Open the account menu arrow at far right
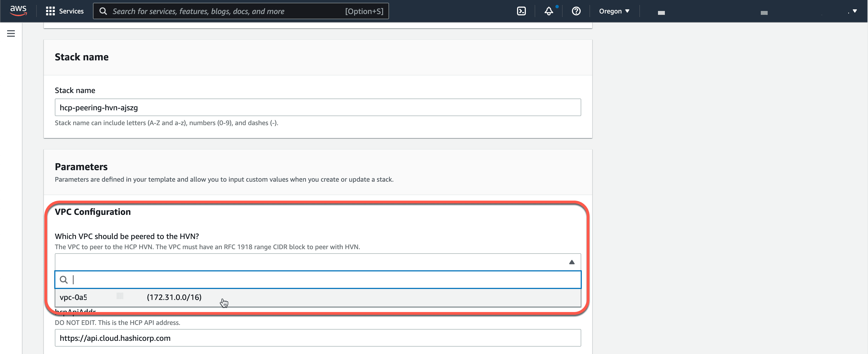The image size is (868, 354). click(x=855, y=11)
